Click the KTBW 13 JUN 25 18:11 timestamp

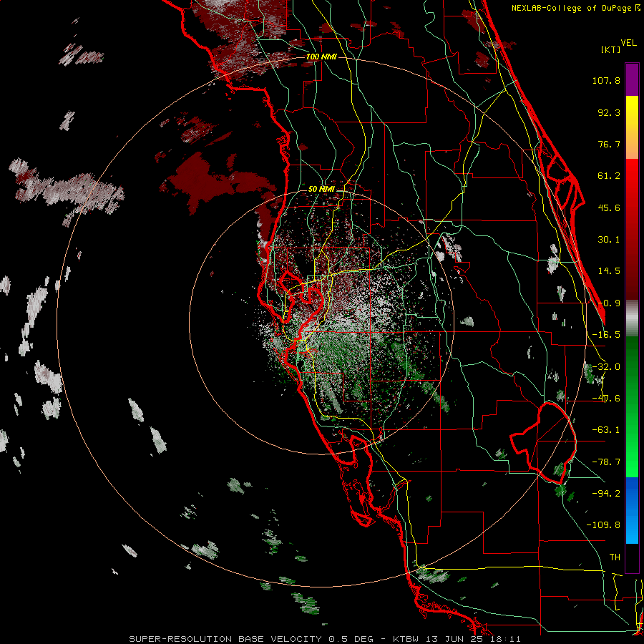point(457,639)
